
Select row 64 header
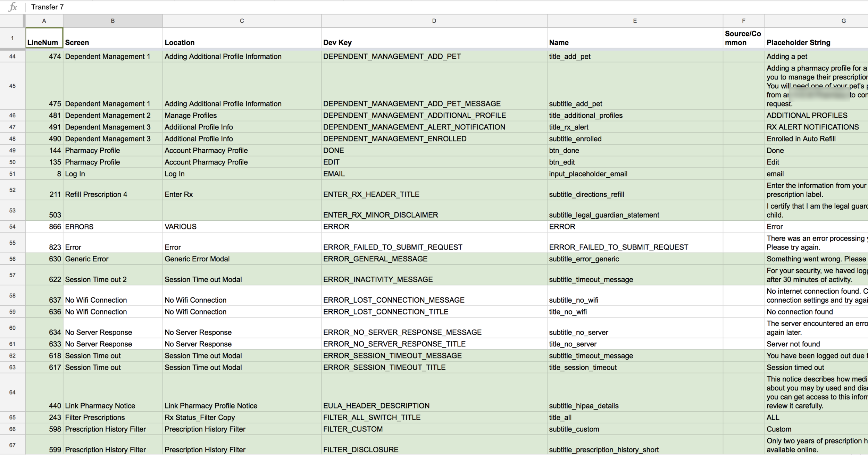coord(12,392)
